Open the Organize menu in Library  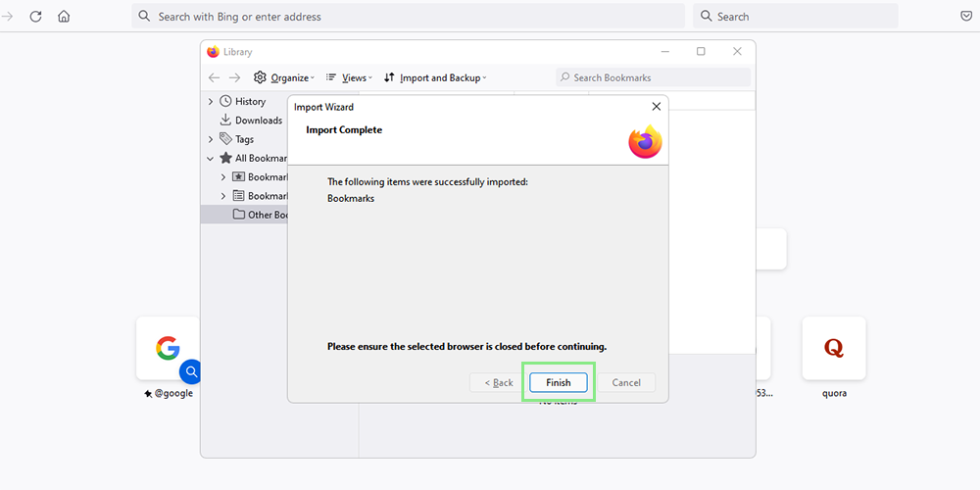(284, 77)
